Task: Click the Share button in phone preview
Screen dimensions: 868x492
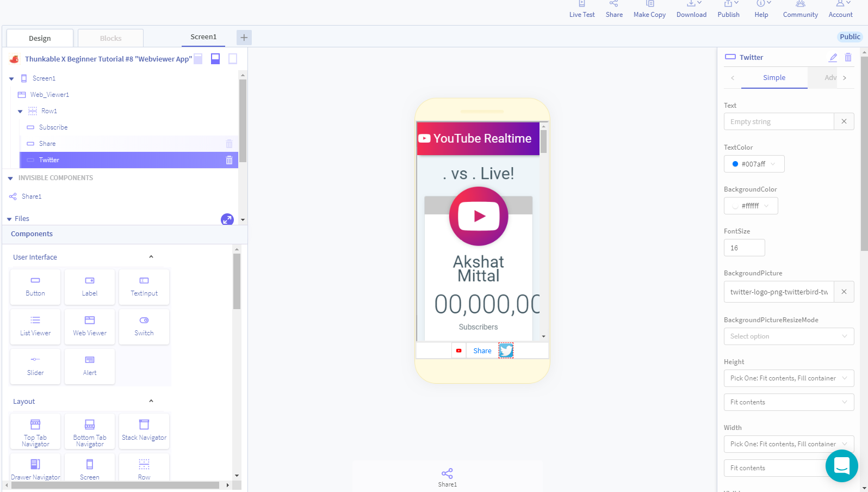Action: [482, 350]
